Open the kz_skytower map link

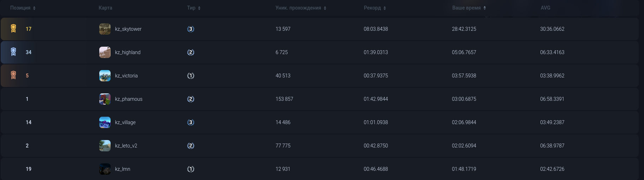[128, 29]
